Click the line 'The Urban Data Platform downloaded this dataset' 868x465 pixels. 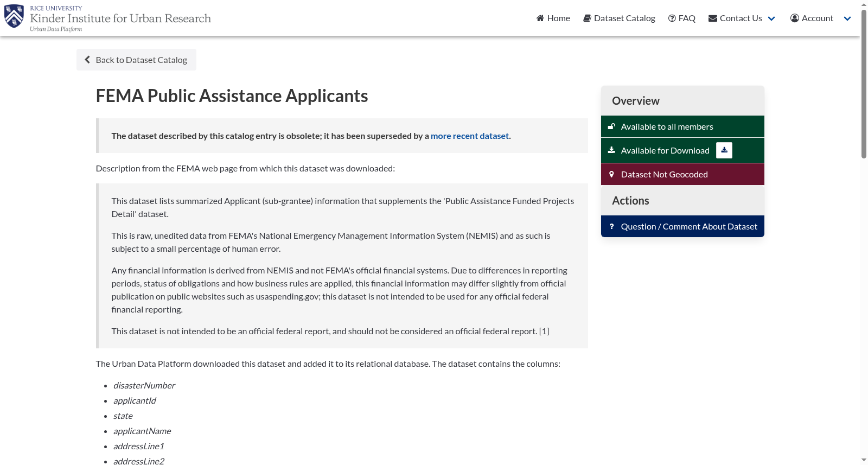[x=328, y=364]
